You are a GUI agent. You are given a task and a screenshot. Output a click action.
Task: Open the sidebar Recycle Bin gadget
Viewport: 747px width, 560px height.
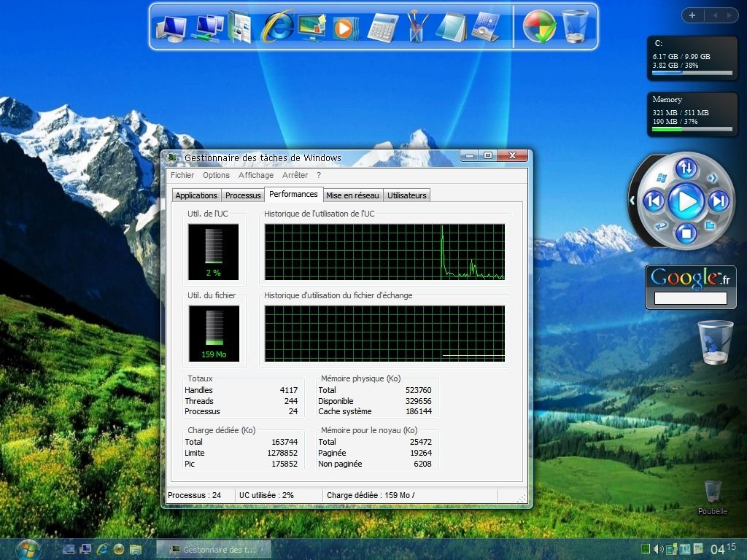(715, 342)
